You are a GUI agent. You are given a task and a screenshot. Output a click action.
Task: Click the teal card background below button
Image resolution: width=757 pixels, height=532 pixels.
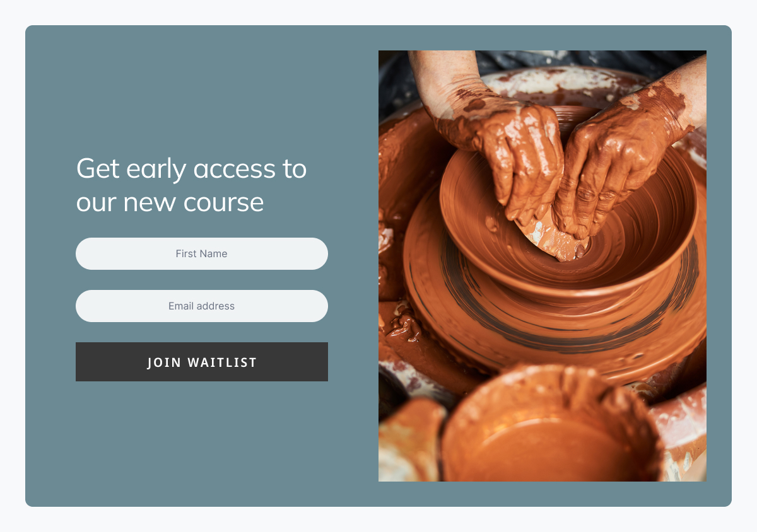tap(202, 441)
